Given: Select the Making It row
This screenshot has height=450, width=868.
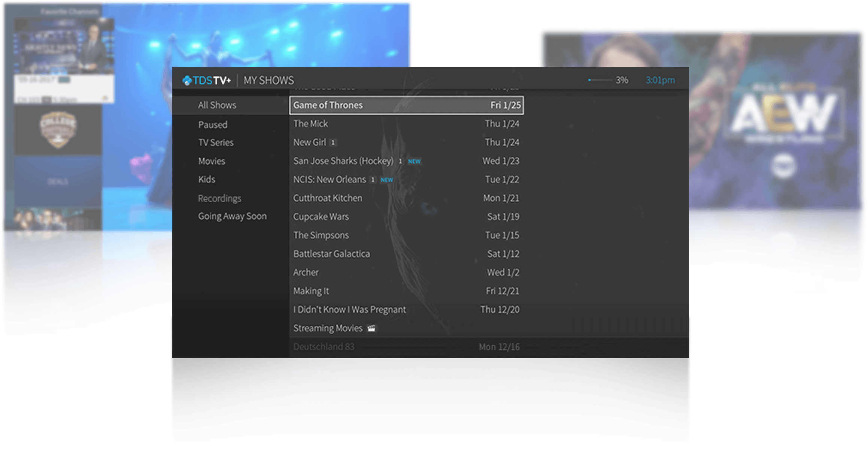Looking at the screenshot, I should [406, 291].
